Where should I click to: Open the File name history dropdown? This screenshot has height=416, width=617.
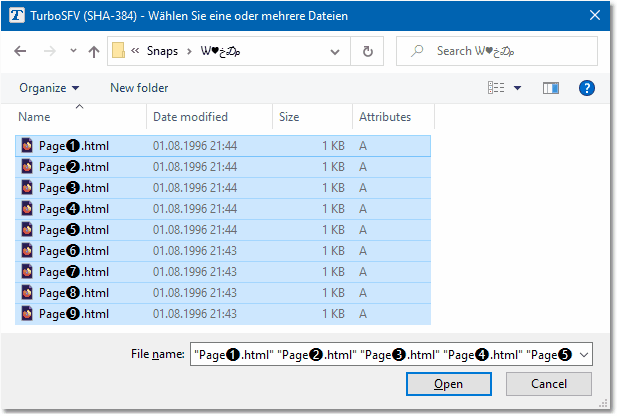[584, 354]
